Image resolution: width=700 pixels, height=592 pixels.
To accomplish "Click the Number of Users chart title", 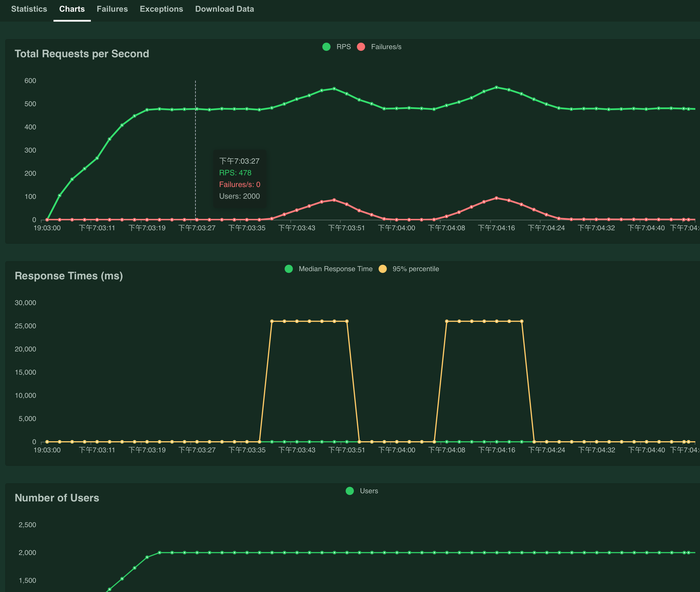I will tap(57, 498).
